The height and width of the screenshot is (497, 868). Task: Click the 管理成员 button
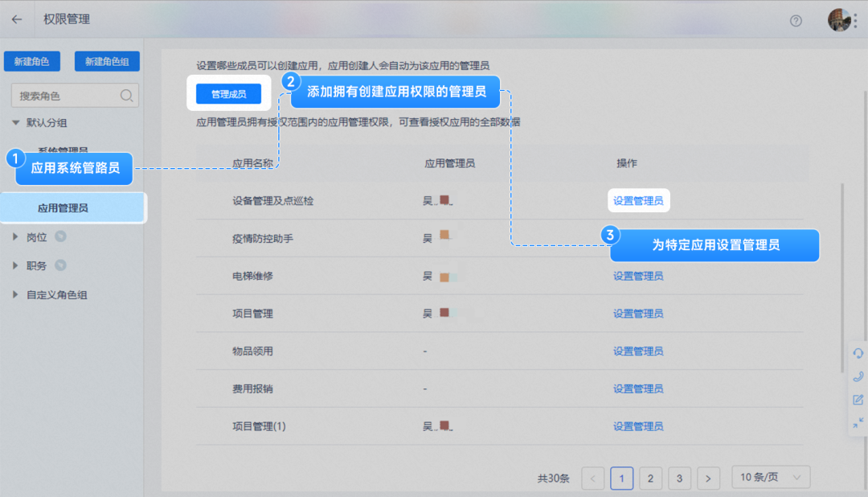(229, 94)
